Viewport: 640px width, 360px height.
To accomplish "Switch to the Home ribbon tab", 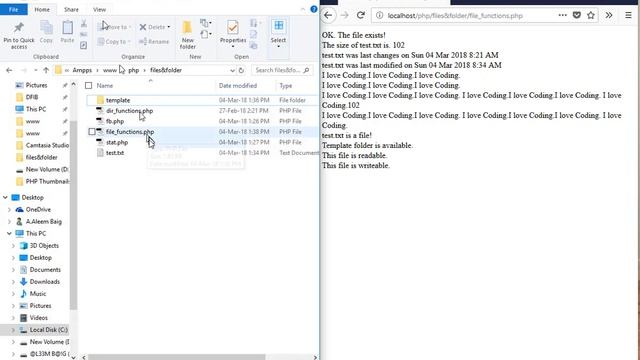I will click(x=42, y=9).
